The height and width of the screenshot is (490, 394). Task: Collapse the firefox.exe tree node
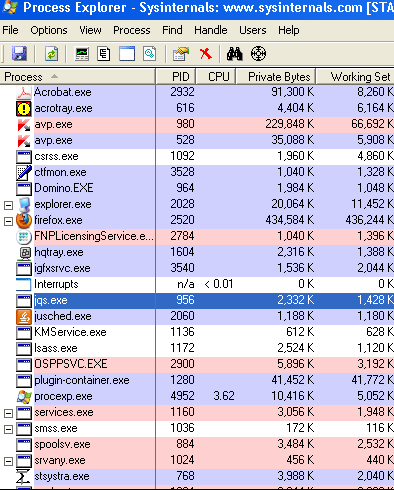tap(8, 221)
